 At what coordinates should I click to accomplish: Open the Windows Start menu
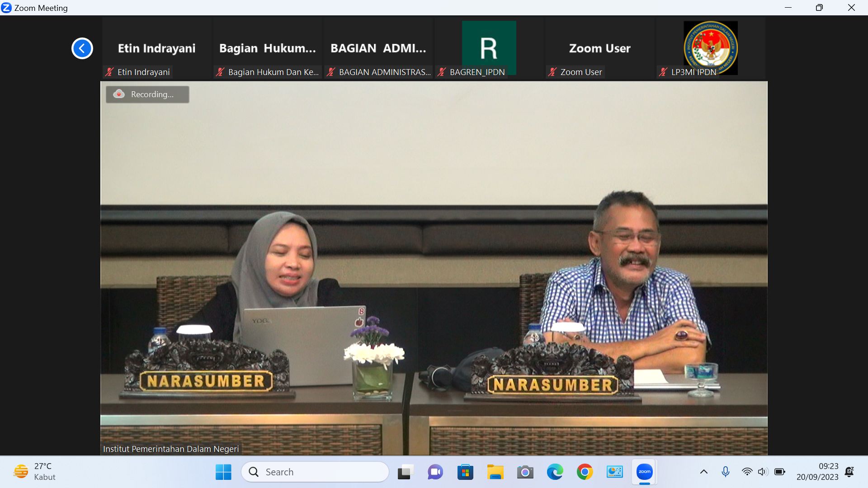pos(223,472)
